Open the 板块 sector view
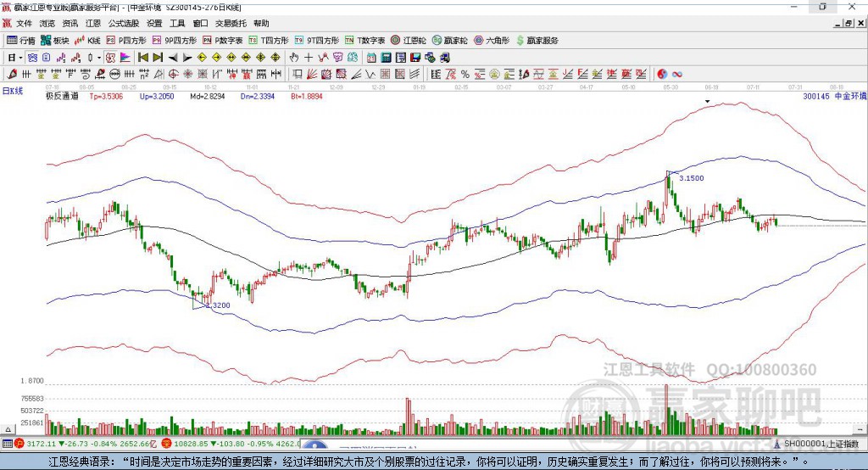Screen dimensions: 868x470 [55, 41]
